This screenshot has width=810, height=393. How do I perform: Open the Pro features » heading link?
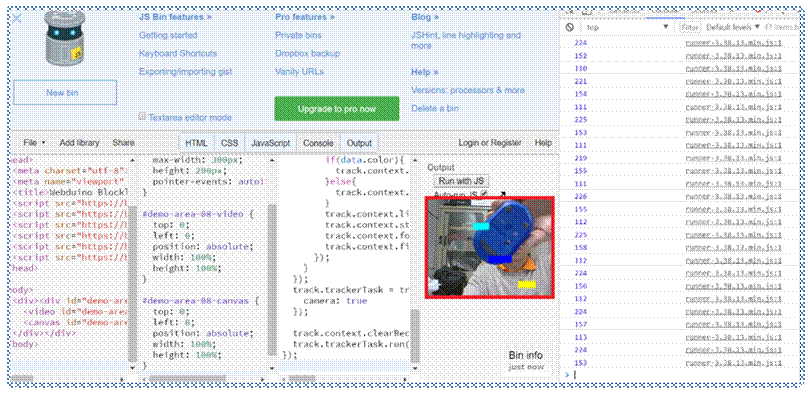pos(305,17)
